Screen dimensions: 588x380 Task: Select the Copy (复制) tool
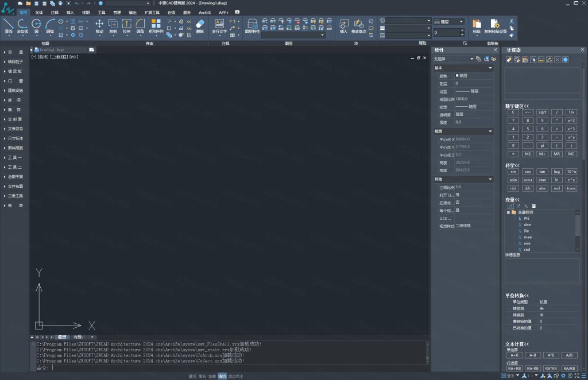point(113,24)
